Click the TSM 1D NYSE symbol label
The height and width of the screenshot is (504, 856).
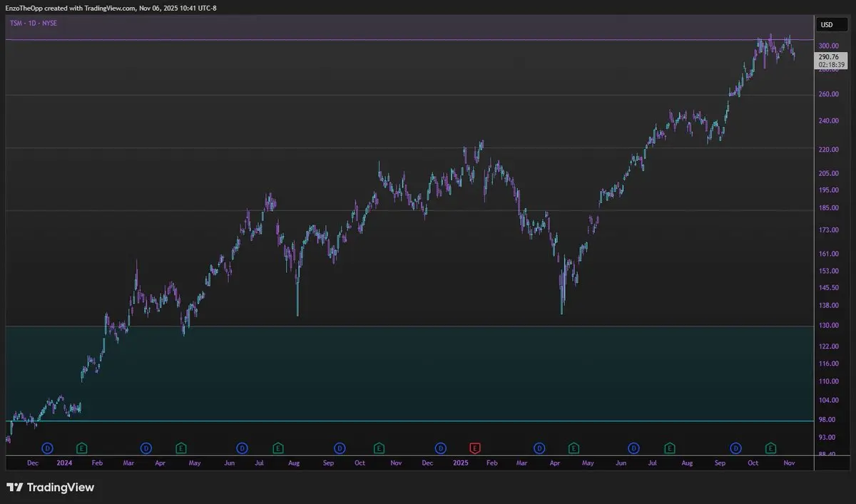tap(33, 23)
